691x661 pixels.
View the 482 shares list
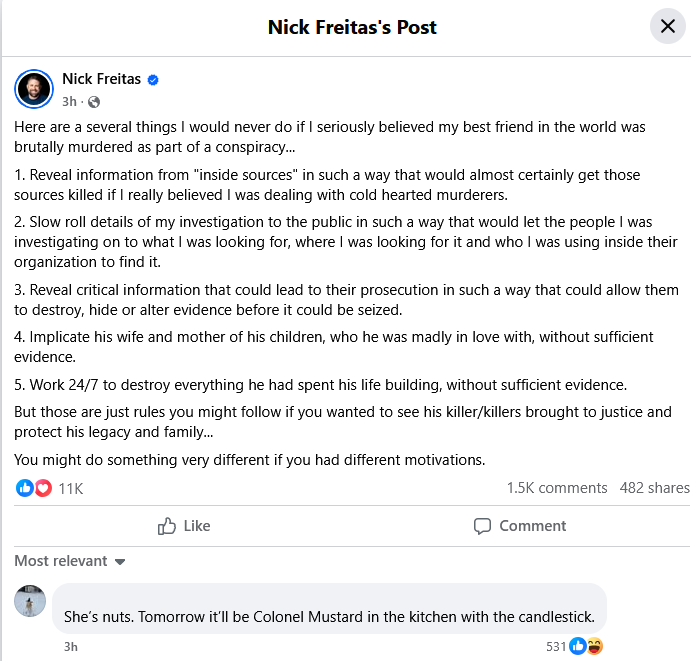coord(654,488)
